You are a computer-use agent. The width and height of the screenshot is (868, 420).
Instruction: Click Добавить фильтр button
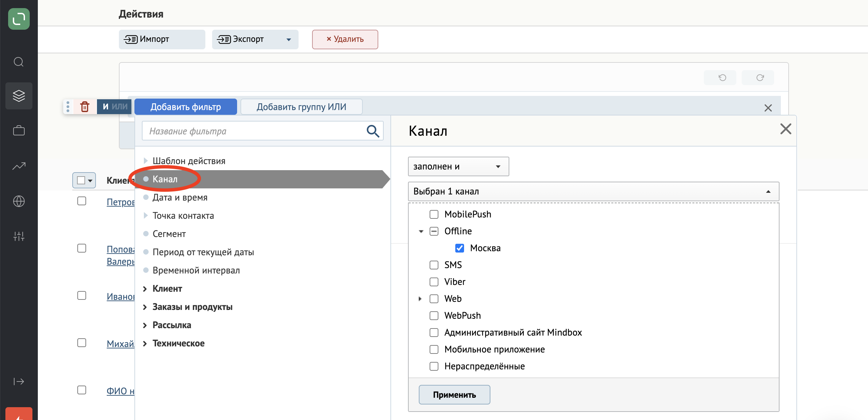pos(186,107)
